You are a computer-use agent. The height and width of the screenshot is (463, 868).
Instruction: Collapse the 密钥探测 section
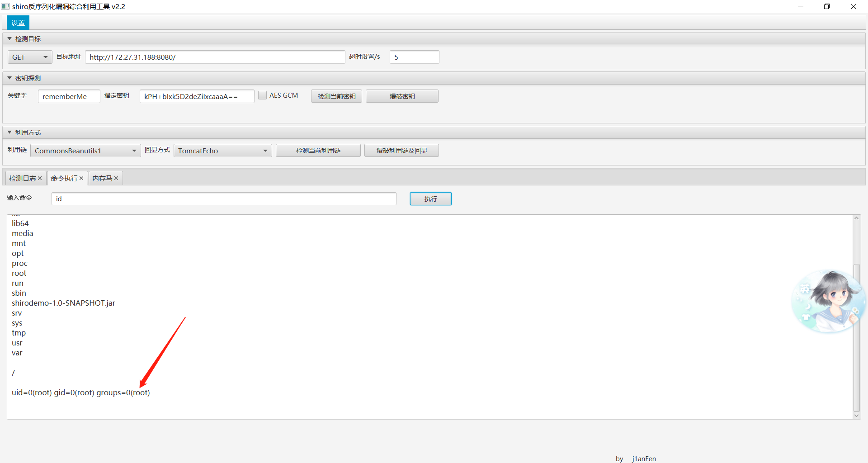coord(9,78)
